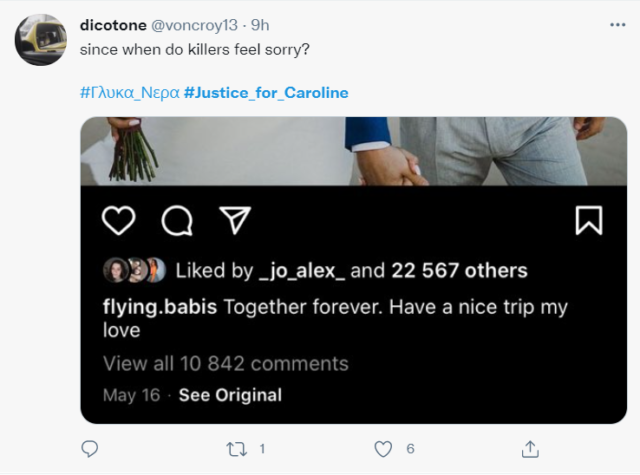Click the Instagram paper plane send icon
Screen dimensions: 640x475
pos(234,220)
